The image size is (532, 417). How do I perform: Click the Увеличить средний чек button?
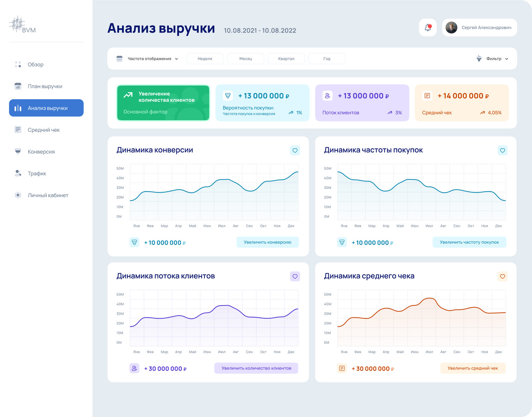point(473,368)
